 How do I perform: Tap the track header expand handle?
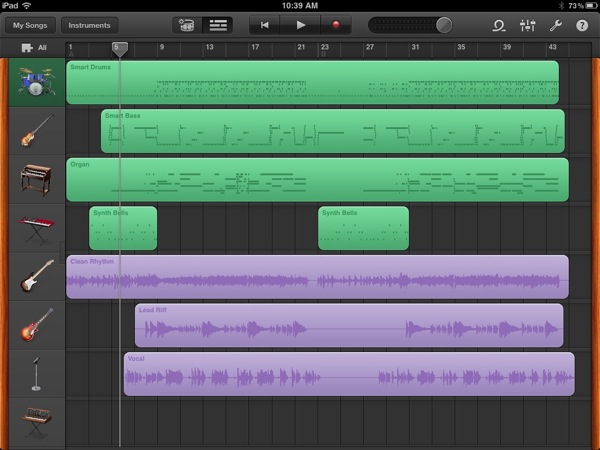point(62,252)
